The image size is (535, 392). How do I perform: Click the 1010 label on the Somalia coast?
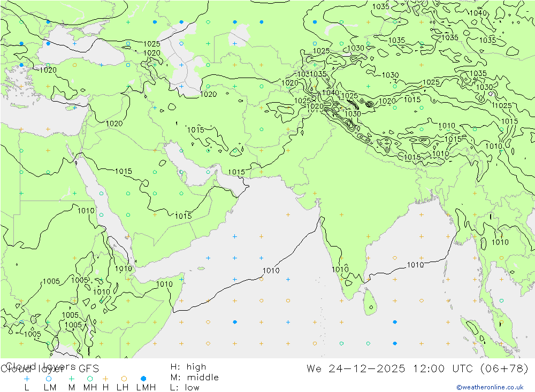coord(164,284)
